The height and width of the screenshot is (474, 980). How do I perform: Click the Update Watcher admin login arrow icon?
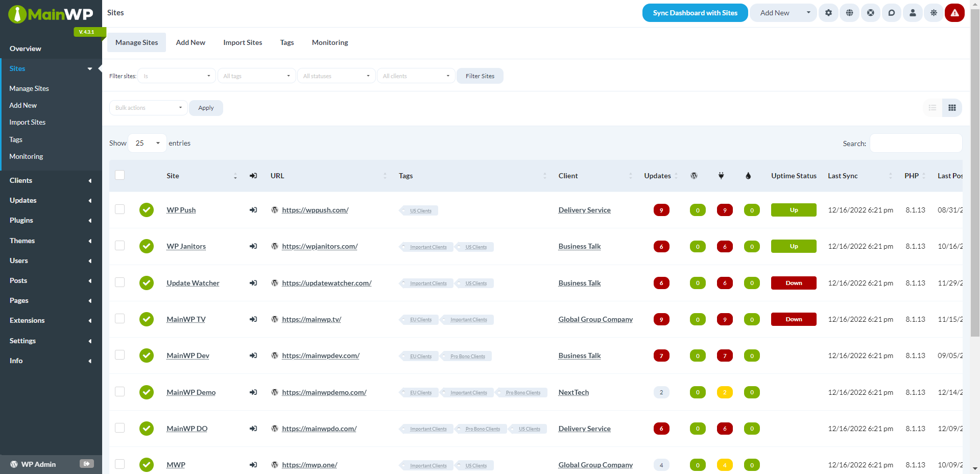click(x=253, y=283)
